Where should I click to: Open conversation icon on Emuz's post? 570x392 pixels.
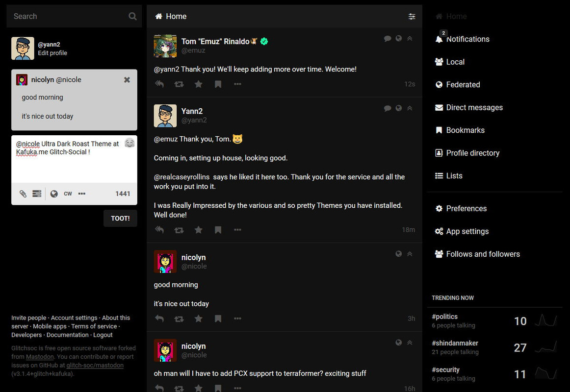(x=388, y=39)
